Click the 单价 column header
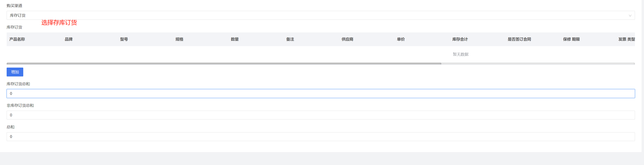Viewport: 644px width, 165px height. (x=401, y=39)
